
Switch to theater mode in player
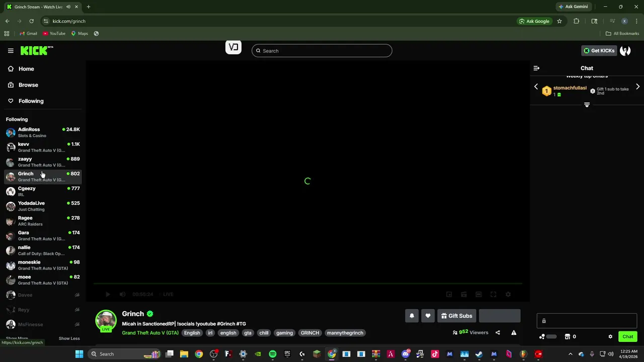[478, 294]
